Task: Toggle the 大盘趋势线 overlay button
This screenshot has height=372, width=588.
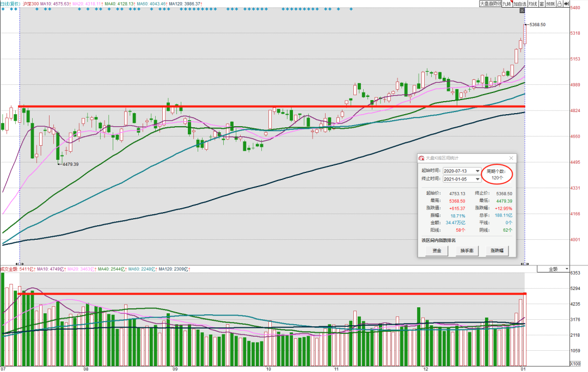Action: 491,4
